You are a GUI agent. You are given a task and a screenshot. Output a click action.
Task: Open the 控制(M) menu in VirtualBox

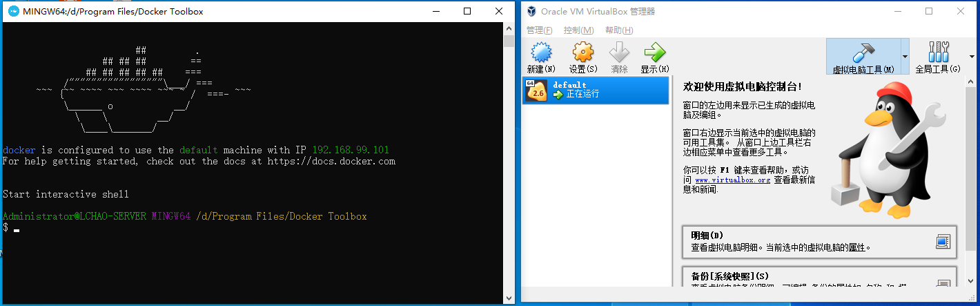point(578,30)
